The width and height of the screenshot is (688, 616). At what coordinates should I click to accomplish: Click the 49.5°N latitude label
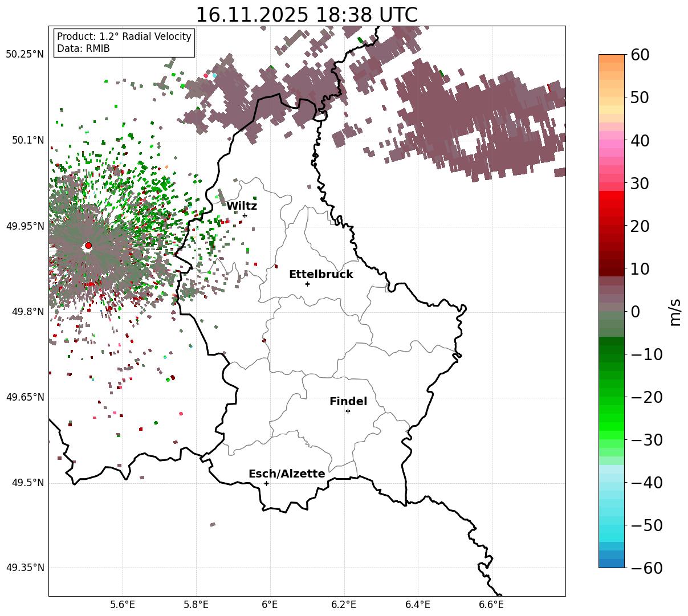click(27, 483)
